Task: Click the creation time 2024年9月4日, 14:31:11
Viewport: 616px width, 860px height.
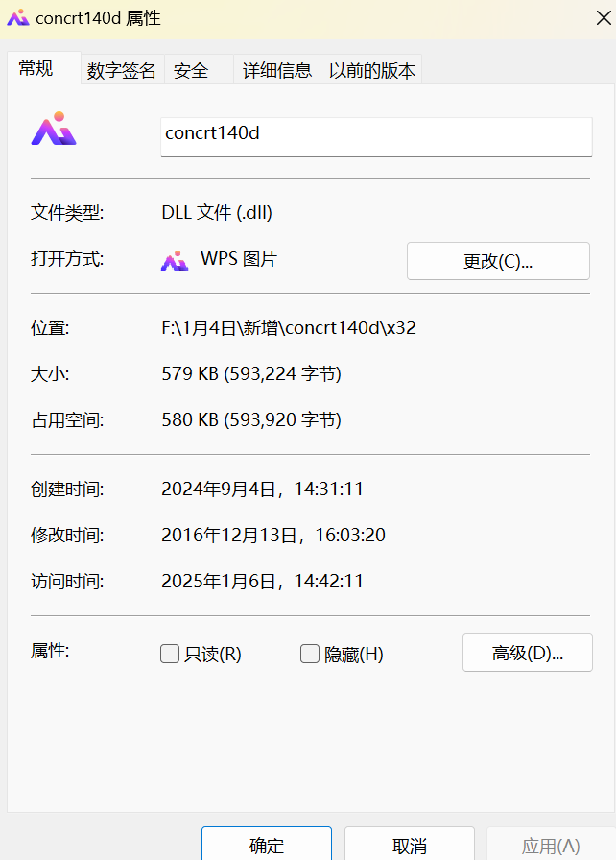Action: coord(263,490)
